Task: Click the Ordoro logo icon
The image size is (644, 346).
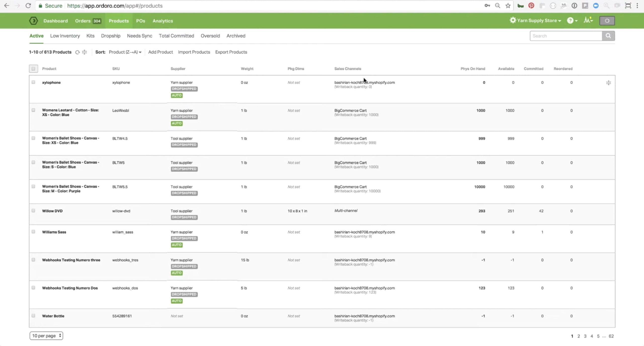Action: coord(33,21)
